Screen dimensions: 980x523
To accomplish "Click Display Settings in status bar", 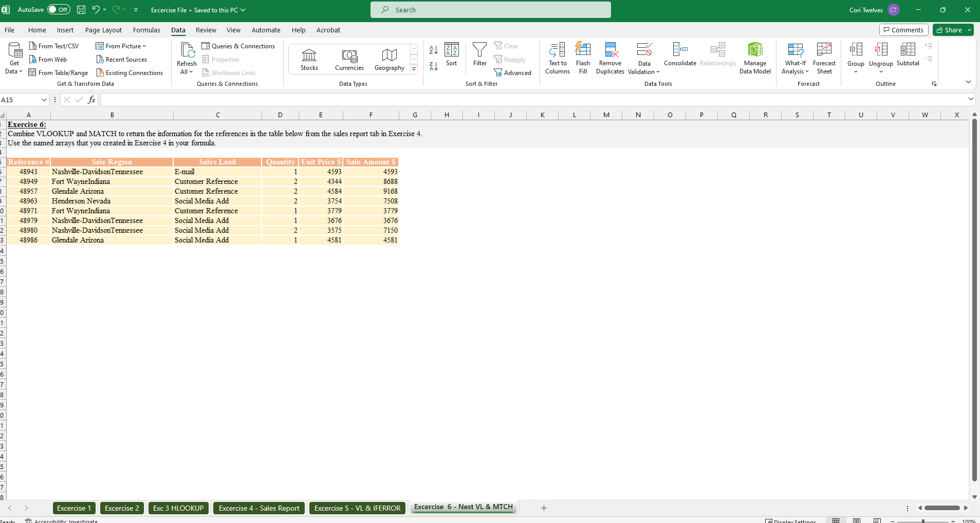I will (x=790, y=520).
